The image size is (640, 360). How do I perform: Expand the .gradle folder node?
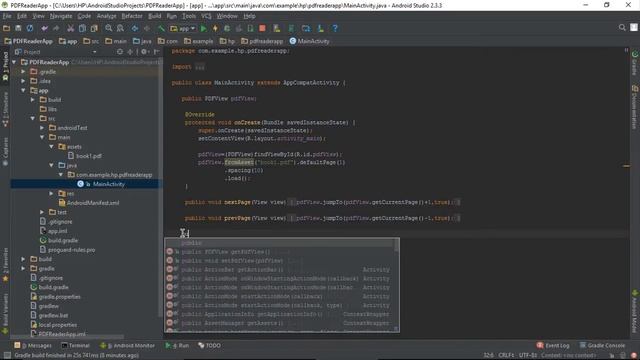(x=23, y=71)
